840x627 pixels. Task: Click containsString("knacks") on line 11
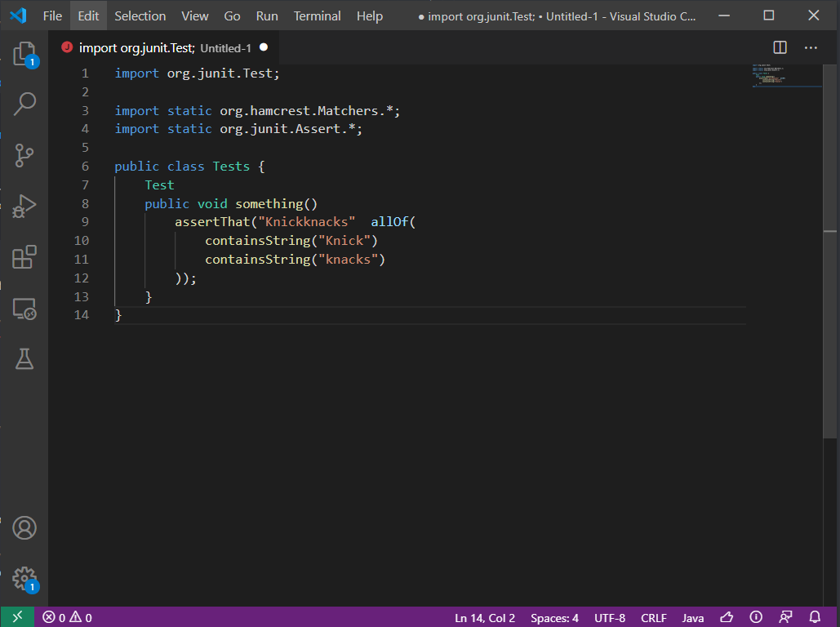click(296, 260)
